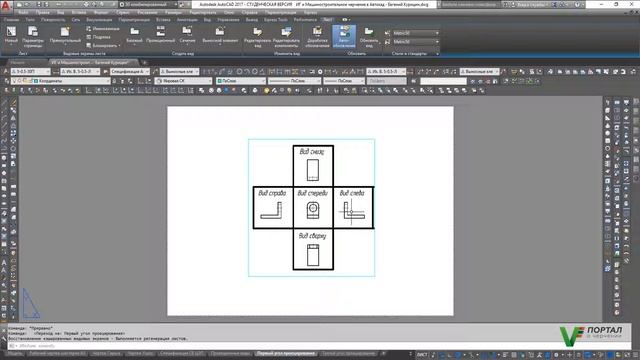Screen dimensions: 640x360
Task: Open the Размеры menu
Action: coord(174,13)
